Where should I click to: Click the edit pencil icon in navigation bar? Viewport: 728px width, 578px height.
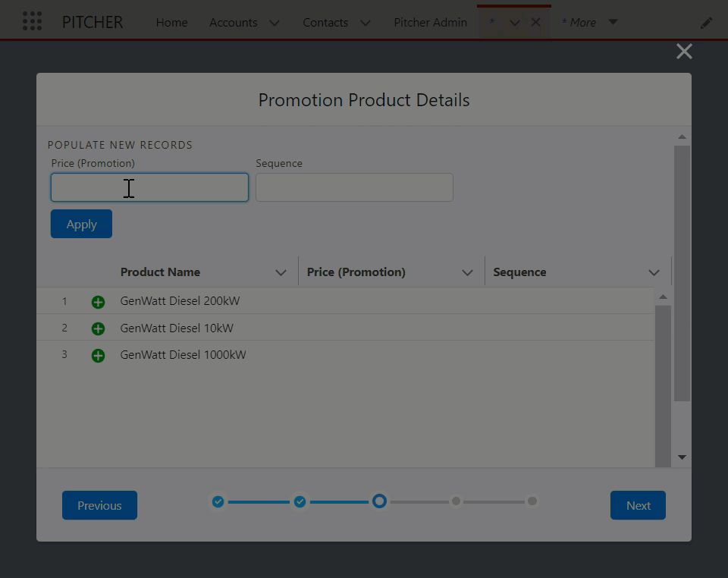coord(706,23)
